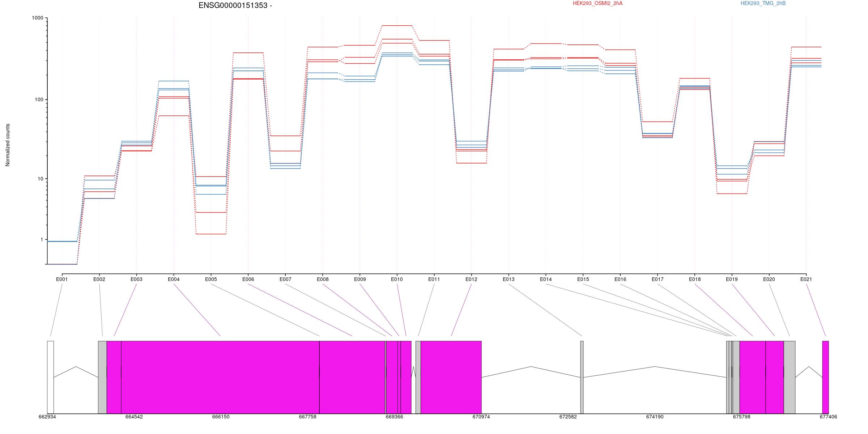Click the y-axis tick label 10
The height and width of the screenshot is (434, 868).
[x=40, y=179]
